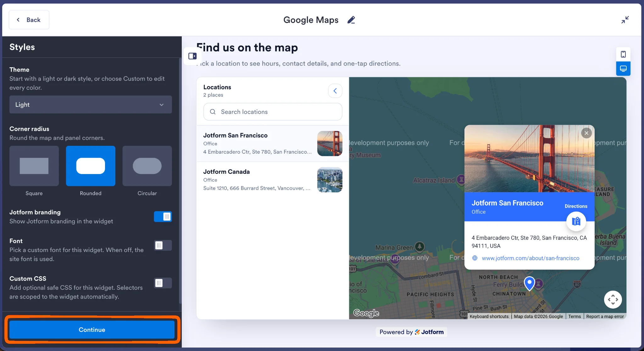
Task: Click the Alcatraz Island map marker
Action: (x=461, y=180)
